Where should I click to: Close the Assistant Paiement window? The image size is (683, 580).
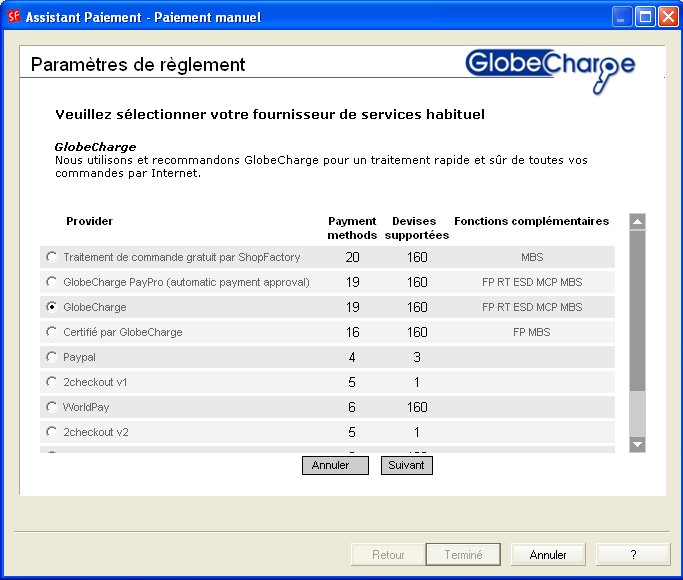click(x=667, y=17)
